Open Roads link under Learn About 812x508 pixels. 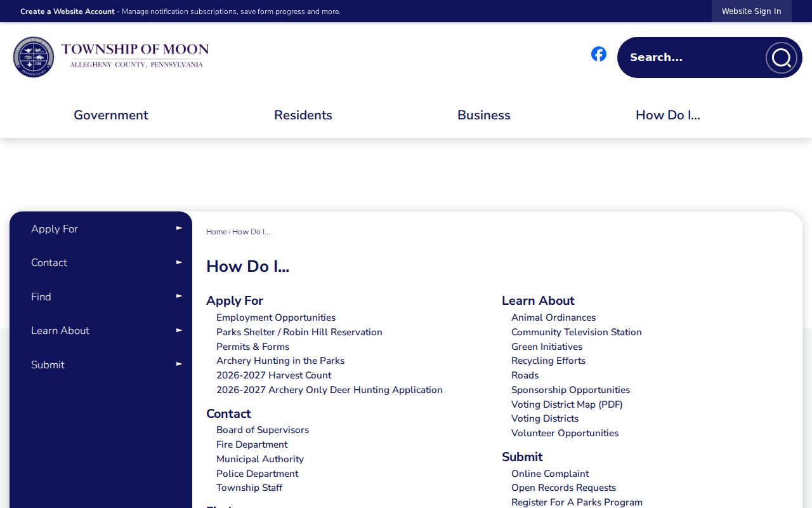point(525,375)
